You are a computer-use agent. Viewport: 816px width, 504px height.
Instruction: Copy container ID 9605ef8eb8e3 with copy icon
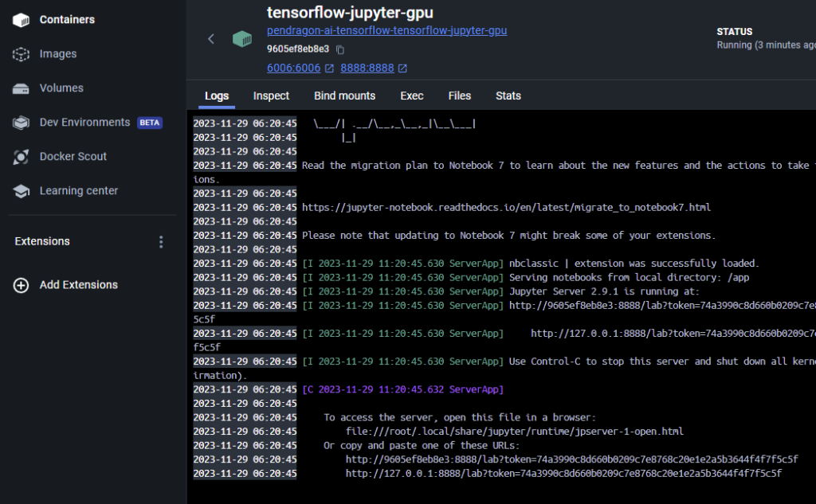339,49
